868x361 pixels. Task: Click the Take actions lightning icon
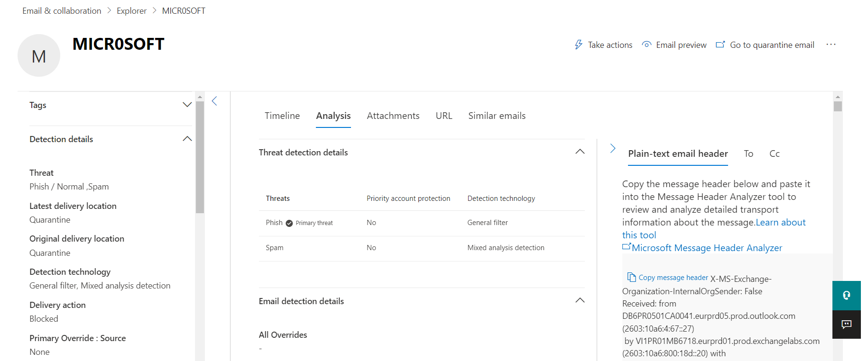[579, 45]
